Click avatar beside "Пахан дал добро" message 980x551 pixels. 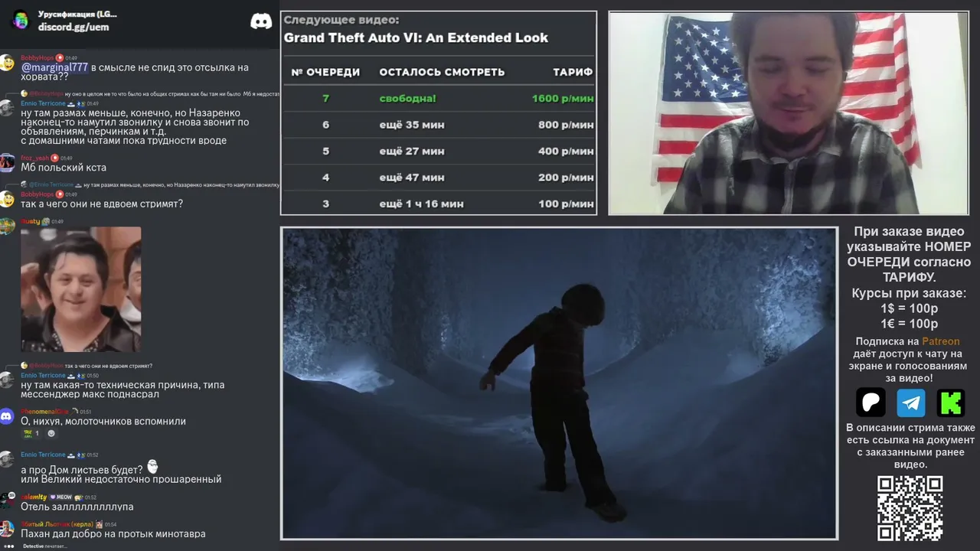[x=7, y=529]
